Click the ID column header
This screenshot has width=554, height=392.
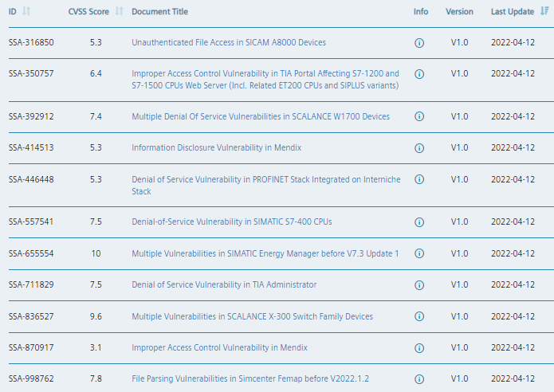point(13,12)
